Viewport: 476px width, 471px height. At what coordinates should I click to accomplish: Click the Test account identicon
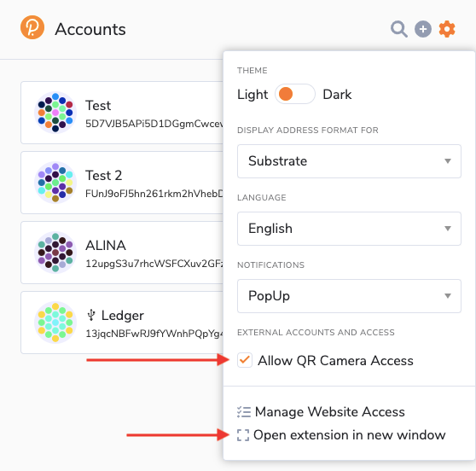tap(55, 113)
